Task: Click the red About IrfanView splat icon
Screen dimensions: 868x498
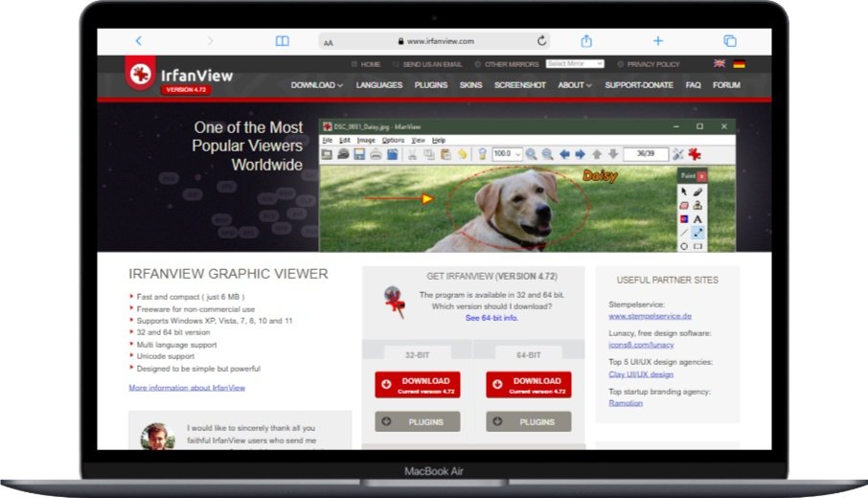Action: (695, 154)
